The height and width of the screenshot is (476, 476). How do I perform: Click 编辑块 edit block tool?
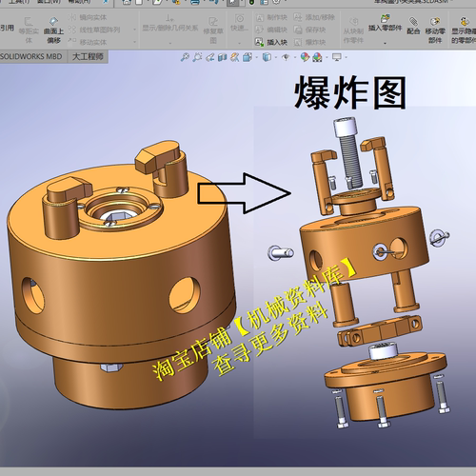click(271, 30)
